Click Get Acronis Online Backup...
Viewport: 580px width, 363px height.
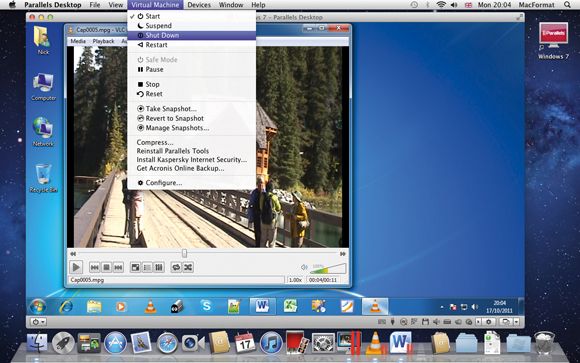192,168
